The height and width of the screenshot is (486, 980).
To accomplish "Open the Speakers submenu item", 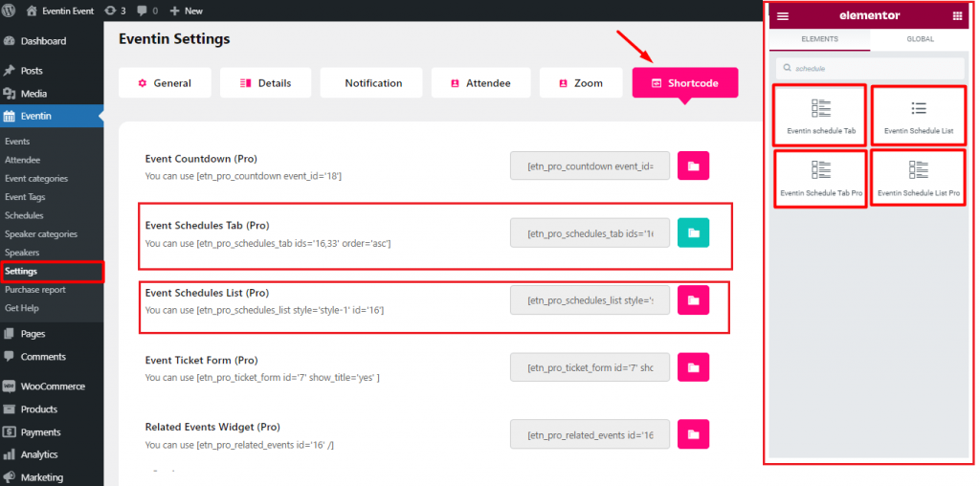I will click(x=22, y=253).
